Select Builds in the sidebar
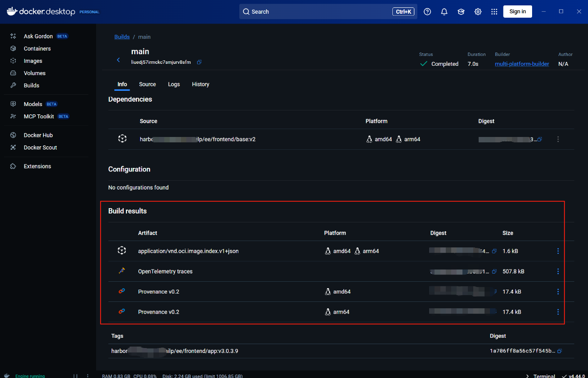Screen dimensions: 588x378 tap(31, 85)
